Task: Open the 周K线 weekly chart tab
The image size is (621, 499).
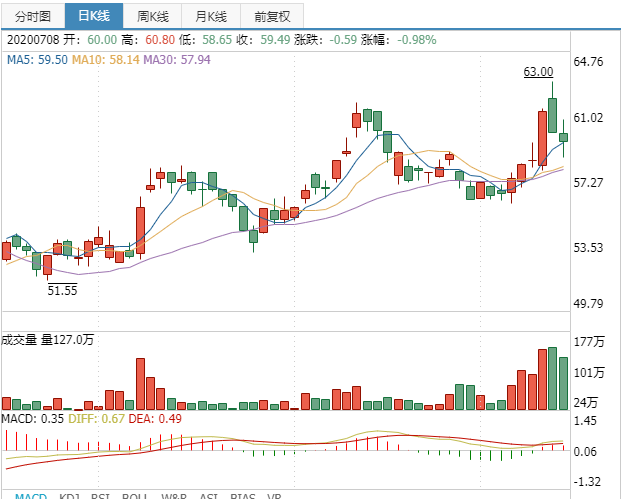Action: click(155, 16)
